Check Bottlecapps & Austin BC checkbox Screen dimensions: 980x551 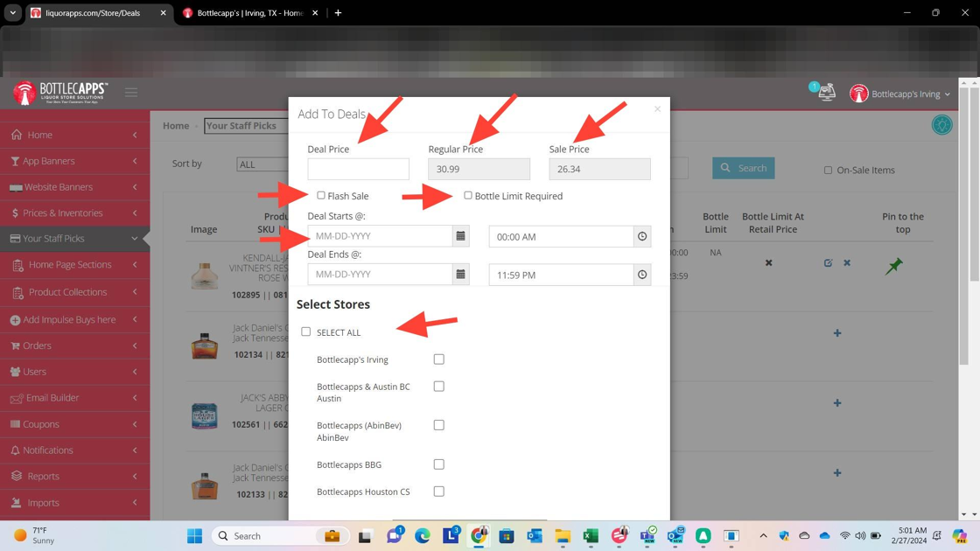(x=438, y=386)
